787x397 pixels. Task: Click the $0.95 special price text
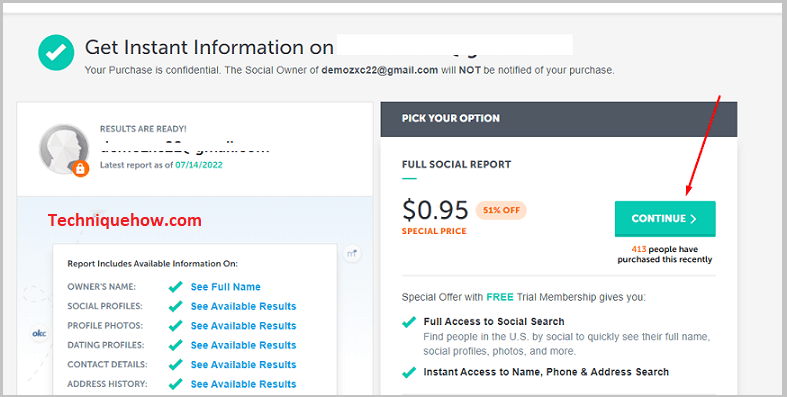click(435, 210)
